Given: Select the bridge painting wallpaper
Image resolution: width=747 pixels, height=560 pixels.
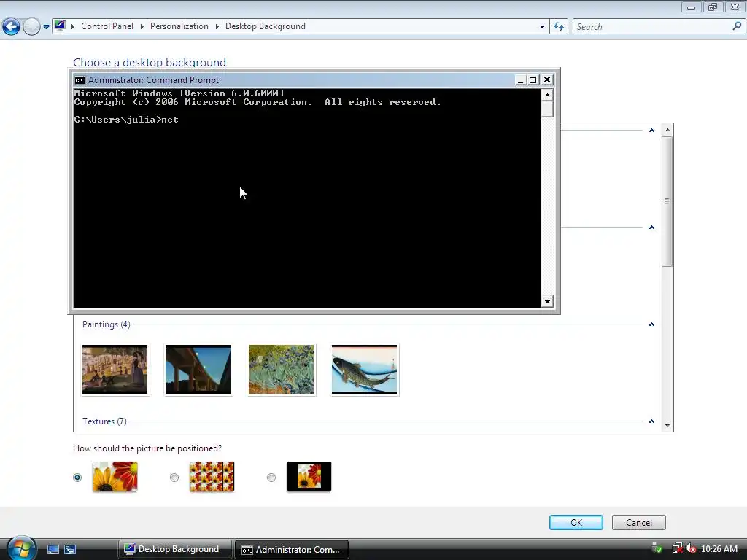Looking at the screenshot, I should pyautogui.click(x=198, y=370).
